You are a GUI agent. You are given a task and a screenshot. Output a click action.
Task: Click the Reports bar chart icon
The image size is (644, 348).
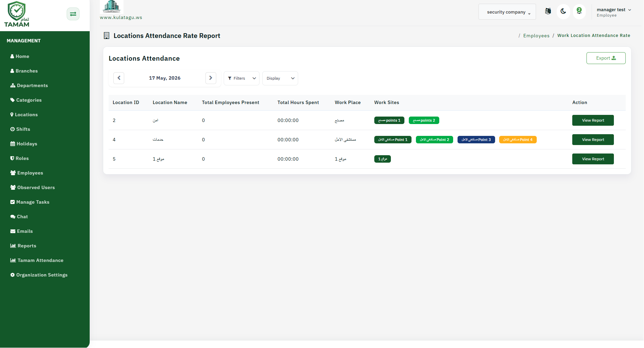coord(13,246)
